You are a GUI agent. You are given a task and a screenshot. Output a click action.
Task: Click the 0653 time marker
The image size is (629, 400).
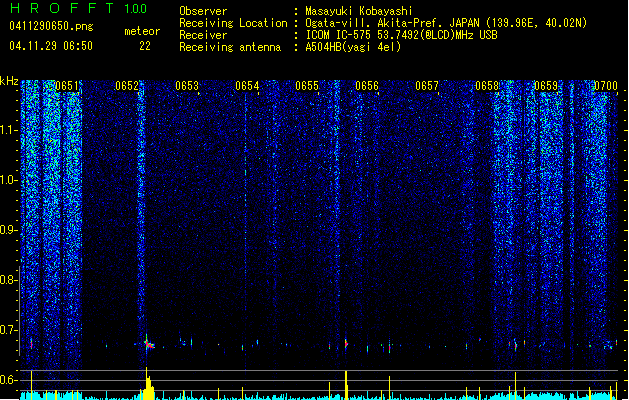tap(187, 86)
